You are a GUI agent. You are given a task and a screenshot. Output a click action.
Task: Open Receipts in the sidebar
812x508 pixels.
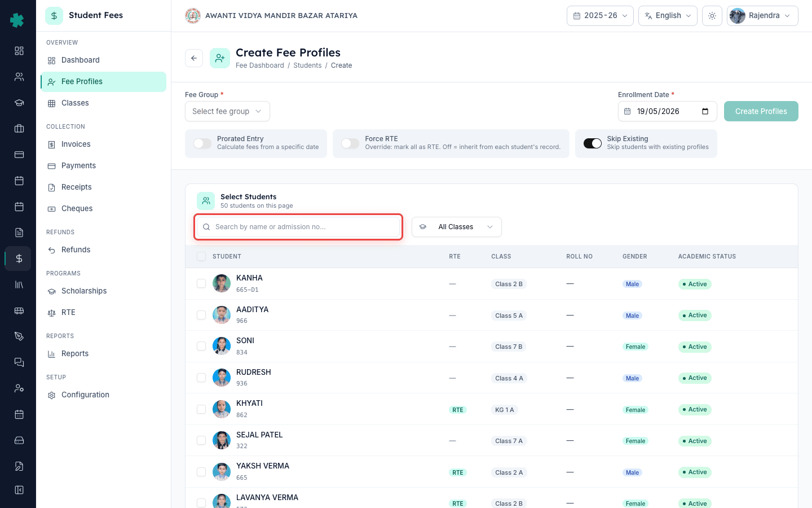[103, 187]
